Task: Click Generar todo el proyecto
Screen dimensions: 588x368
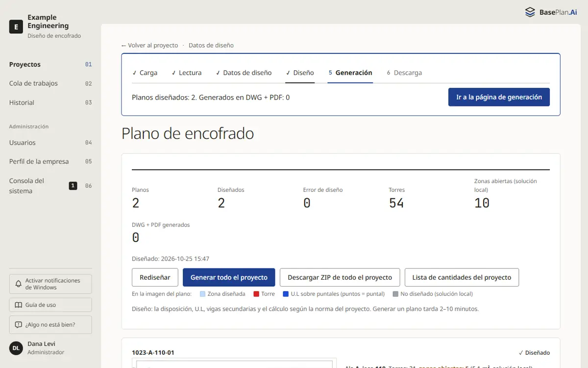Action: pos(229,277)
